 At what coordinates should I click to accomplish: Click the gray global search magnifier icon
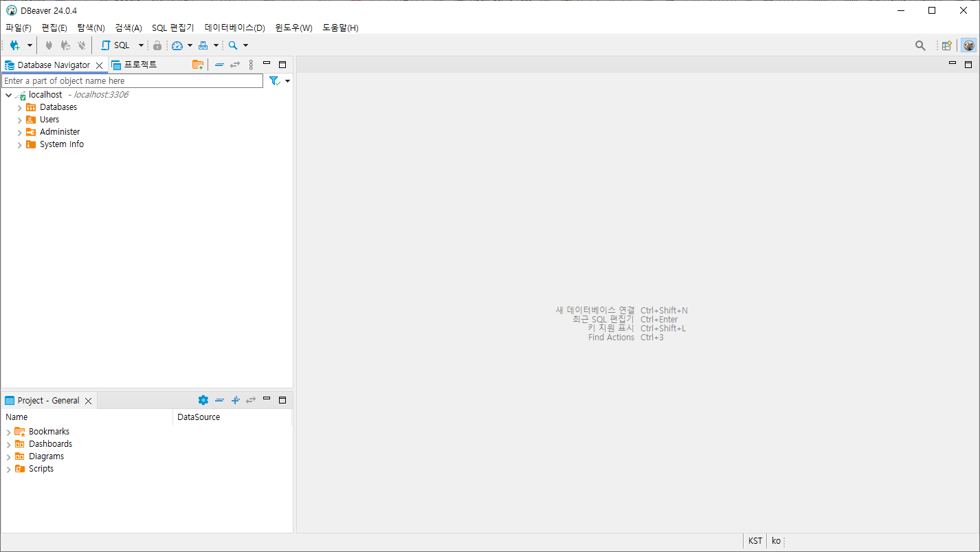(x=920, y=45)
